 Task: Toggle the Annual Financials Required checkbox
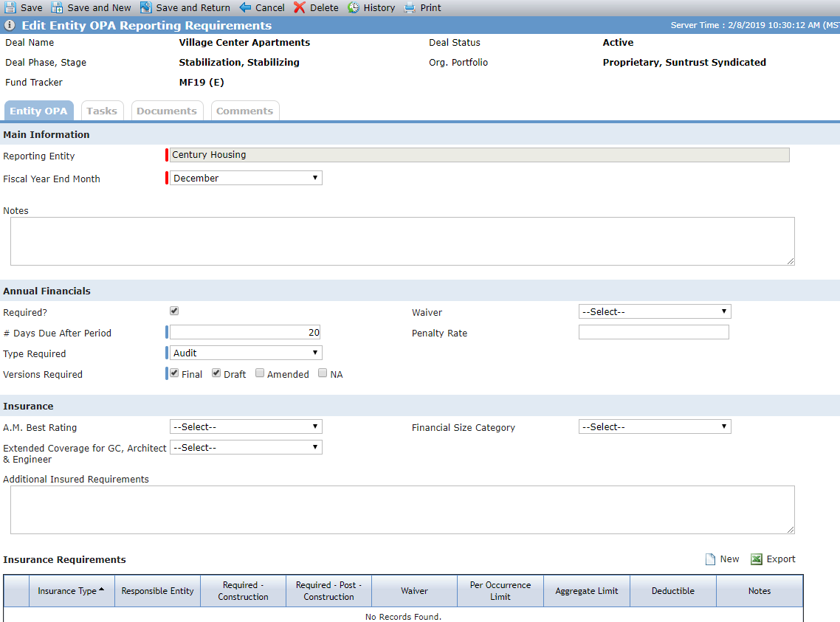(x=174, y=311)
